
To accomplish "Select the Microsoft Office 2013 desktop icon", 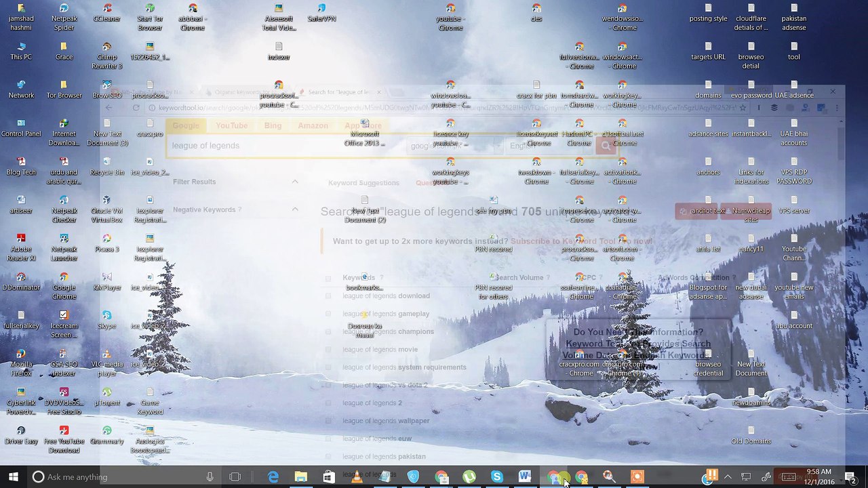I will click(365, 133).
